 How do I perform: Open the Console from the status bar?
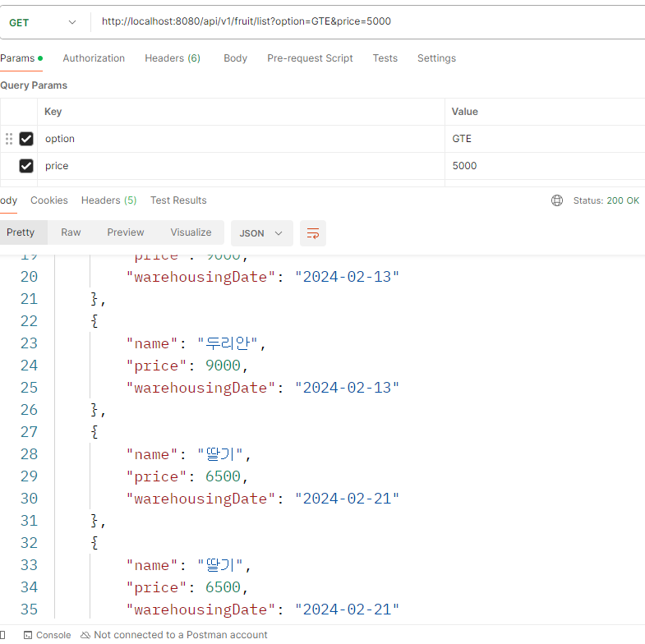pyautogui.click(x=47, y=635)
